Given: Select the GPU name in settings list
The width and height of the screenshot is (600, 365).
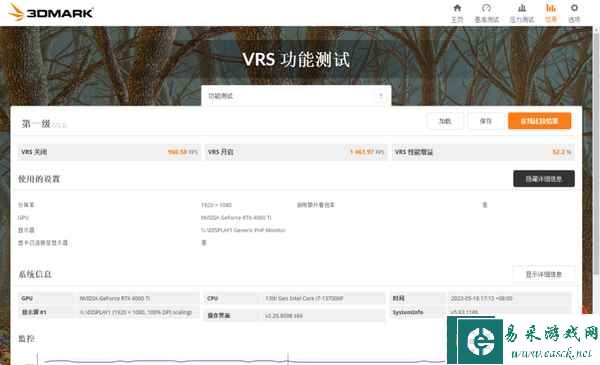Looking at the screenshot, I should 236,218.
